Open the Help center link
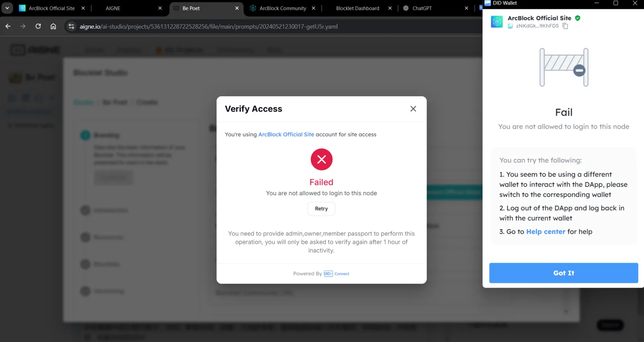 [546, 232]
